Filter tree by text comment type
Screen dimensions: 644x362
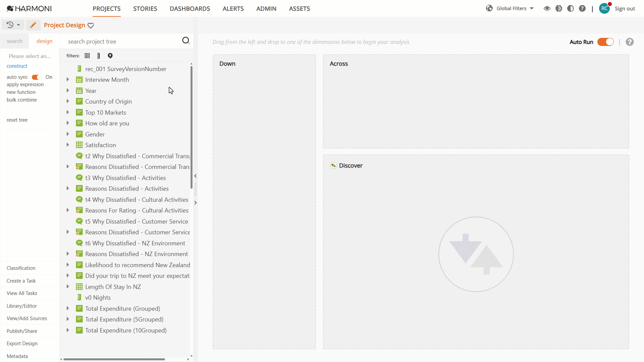[x=110, y=56]
